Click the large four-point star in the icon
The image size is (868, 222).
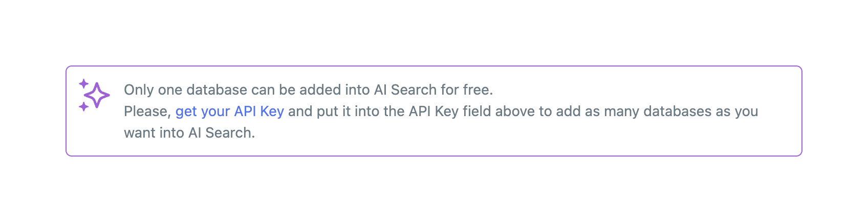coord(97,95)
